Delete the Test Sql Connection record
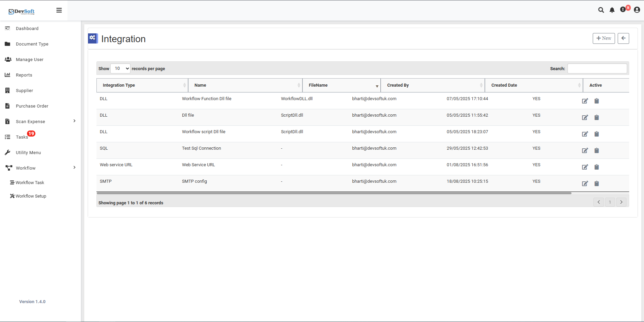Image resolution: width=644 pixels, height=322 pixels. click(x=596, y=151)
